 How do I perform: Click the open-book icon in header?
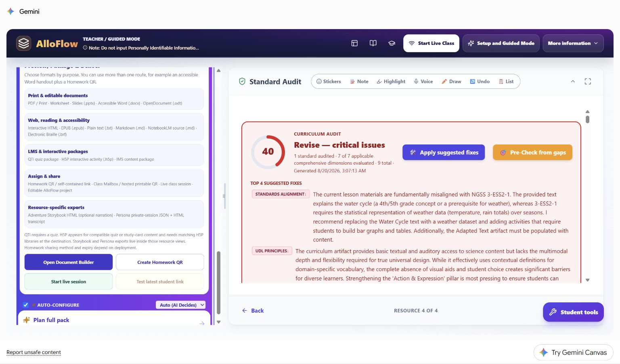click(373, 43)
